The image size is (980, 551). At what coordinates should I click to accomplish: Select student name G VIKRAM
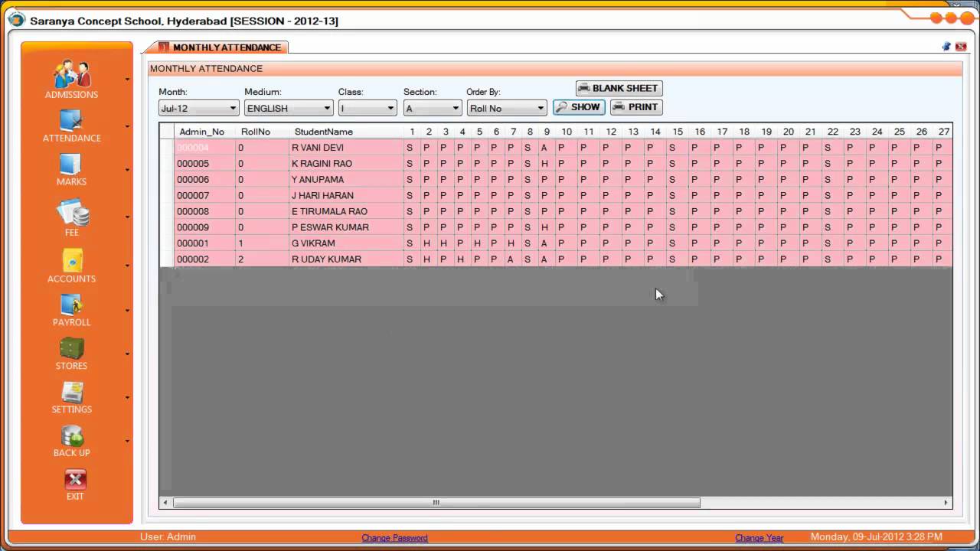point(313,243)
